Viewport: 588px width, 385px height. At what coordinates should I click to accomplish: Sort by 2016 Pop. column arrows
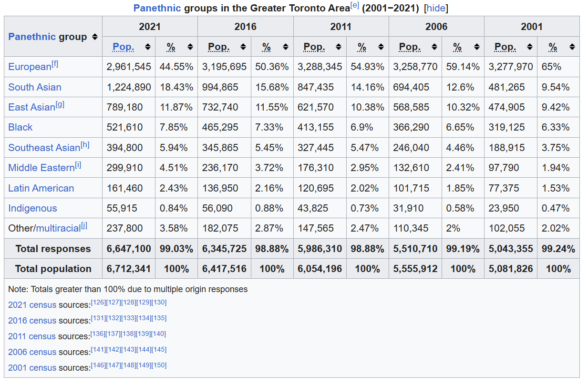(x=243, y=47)
